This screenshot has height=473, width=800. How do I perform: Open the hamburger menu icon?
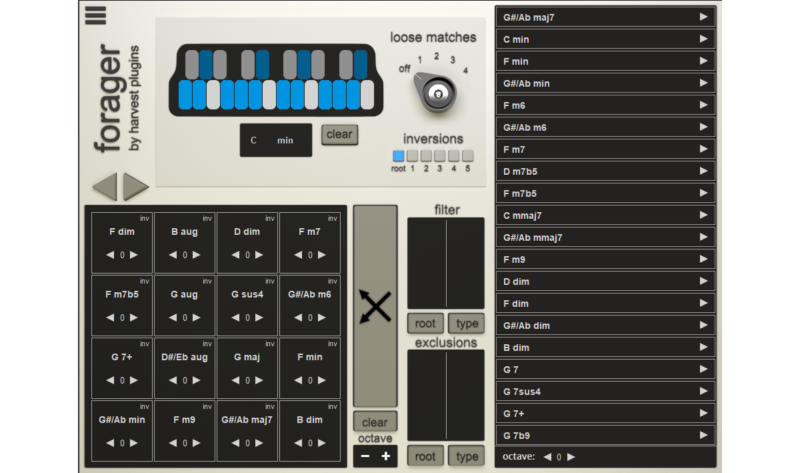[x=96, y=15]
